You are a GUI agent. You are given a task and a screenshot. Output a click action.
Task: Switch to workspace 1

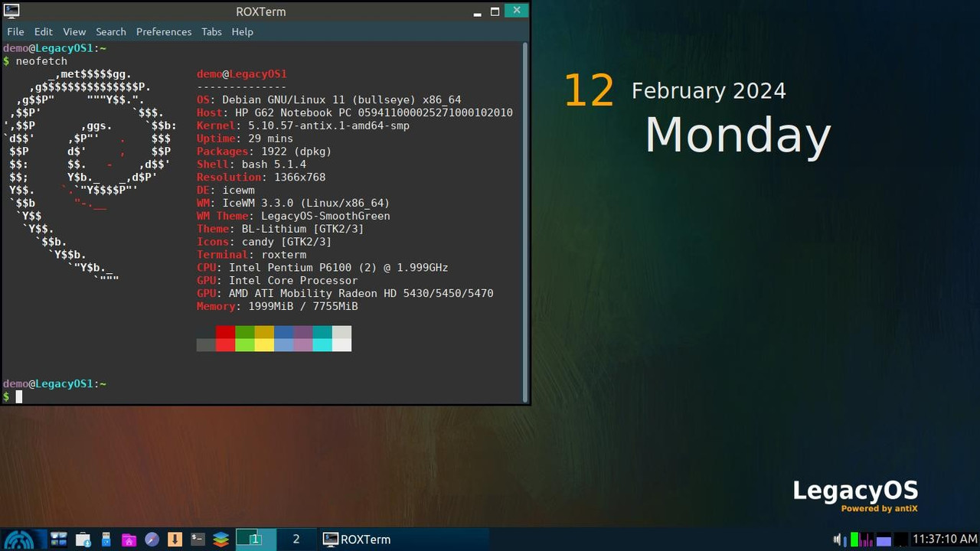point(255,540)
